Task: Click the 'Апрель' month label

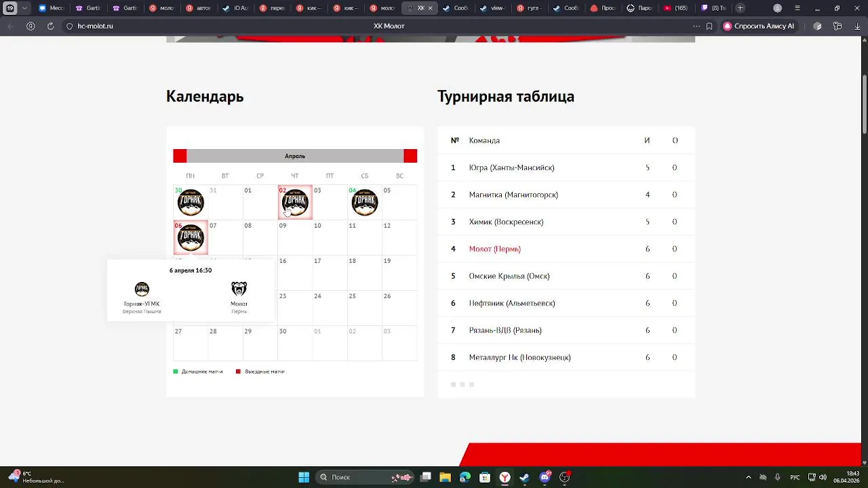Action: click(x=295, y=156)
